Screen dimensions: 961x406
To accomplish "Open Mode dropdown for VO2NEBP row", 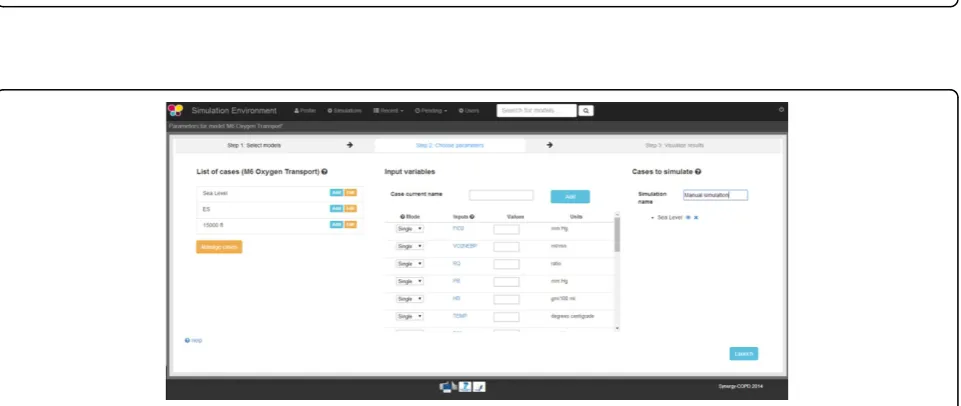I will click(409, 246).
